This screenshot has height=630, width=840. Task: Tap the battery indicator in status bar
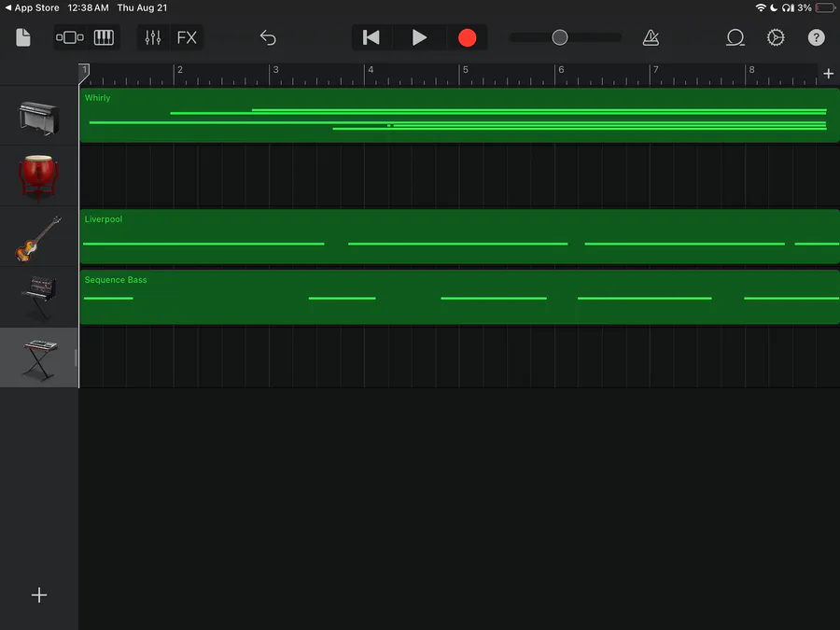(825, 8)
